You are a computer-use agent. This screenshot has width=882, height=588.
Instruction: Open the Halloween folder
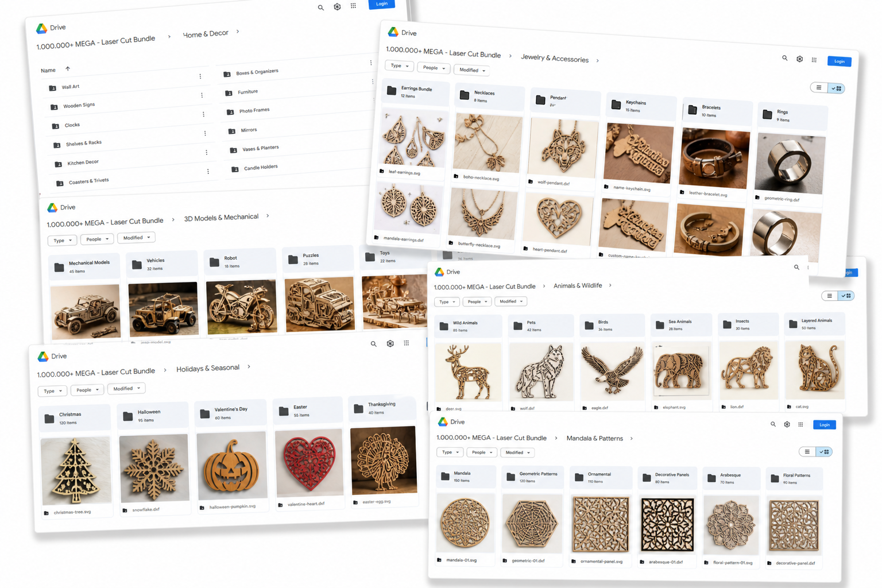click(152, 416)
